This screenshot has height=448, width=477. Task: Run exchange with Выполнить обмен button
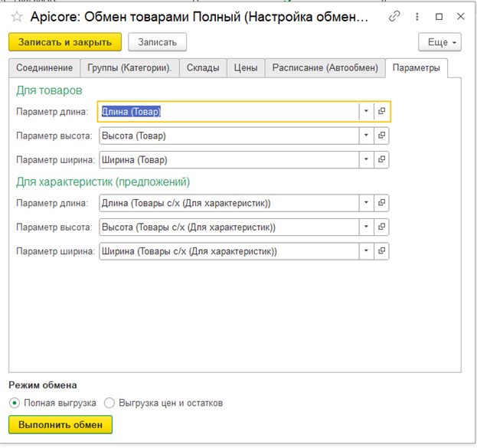point(60,424)
